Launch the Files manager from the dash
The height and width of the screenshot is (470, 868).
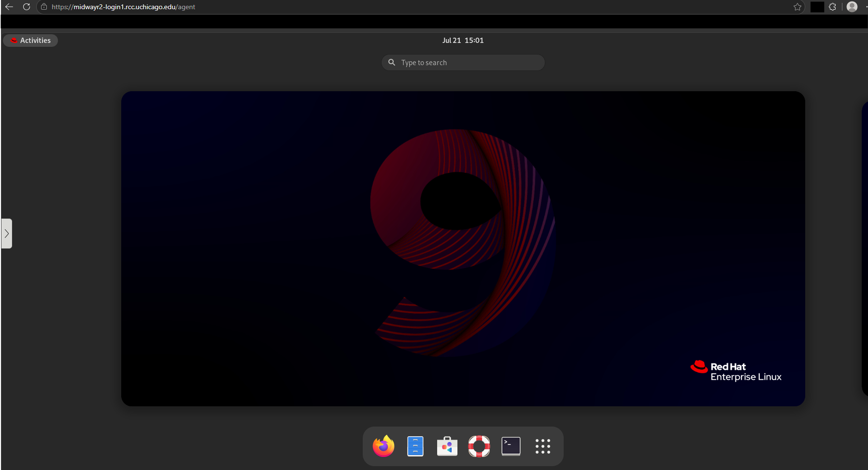pyautogui.click(x=415, y=446)
